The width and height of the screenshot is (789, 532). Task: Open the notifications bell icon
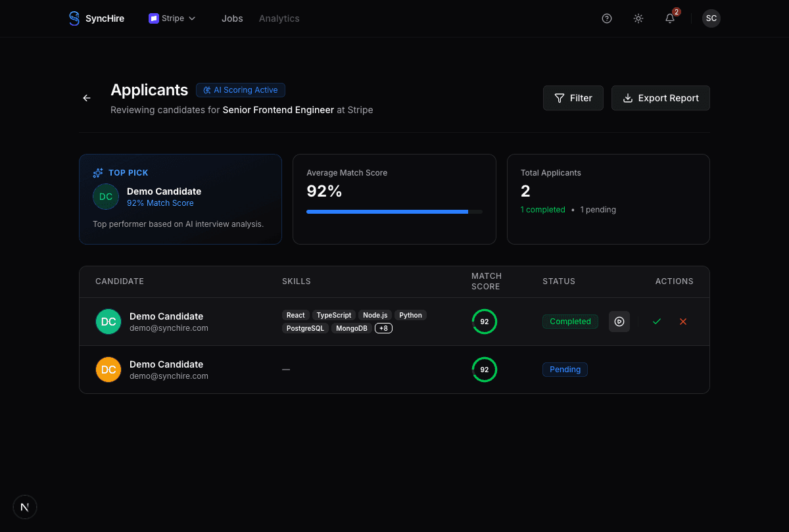pyautogui.click(x=670, y=18)
